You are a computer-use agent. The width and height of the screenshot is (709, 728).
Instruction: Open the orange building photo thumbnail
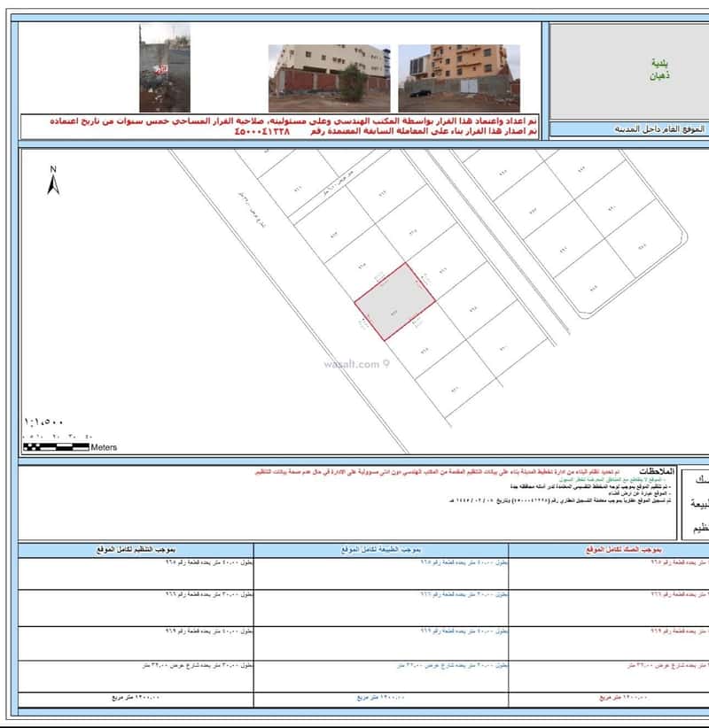(459, 78)
